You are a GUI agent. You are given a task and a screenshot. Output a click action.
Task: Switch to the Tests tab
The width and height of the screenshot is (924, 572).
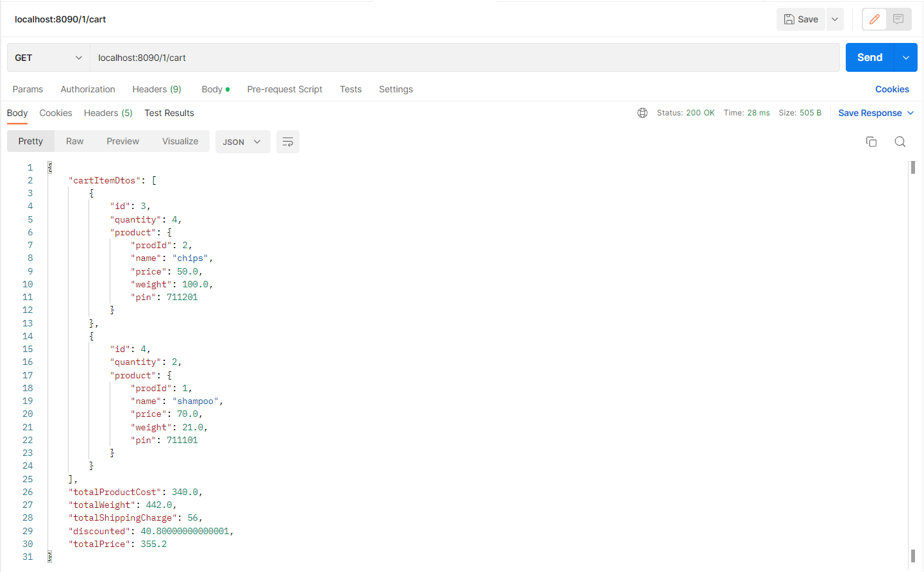[351, 89]
